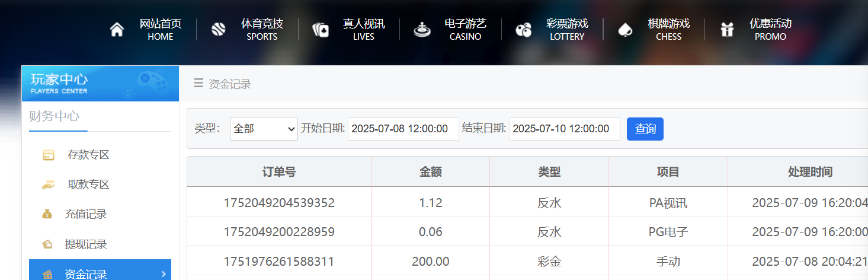Open the 类型 dropdown showing 全部
868x280 pixels.
[x=264, y=129]
